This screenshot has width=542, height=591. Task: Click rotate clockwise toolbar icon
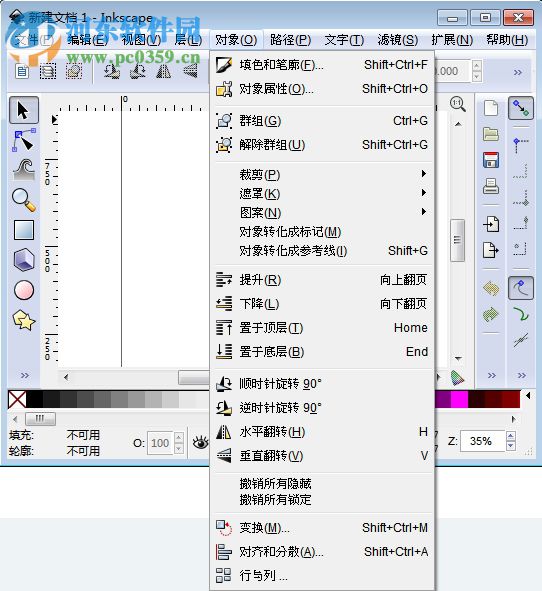click(138, 71)
